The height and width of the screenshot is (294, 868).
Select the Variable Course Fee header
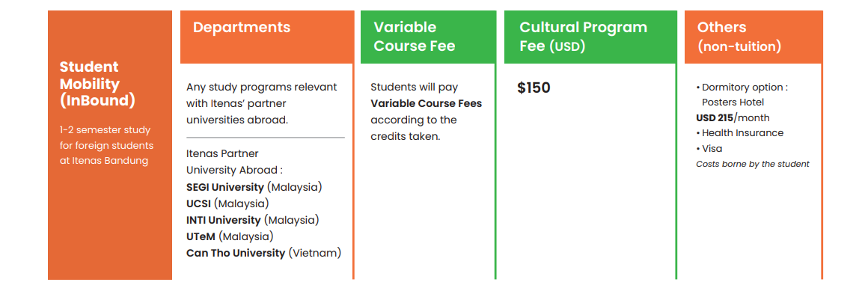414,37
